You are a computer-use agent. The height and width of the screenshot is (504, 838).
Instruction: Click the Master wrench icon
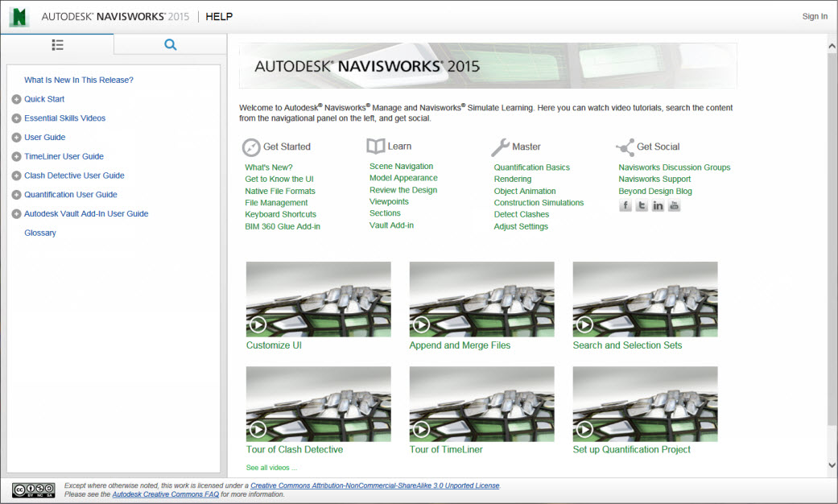tap(500, 147)
